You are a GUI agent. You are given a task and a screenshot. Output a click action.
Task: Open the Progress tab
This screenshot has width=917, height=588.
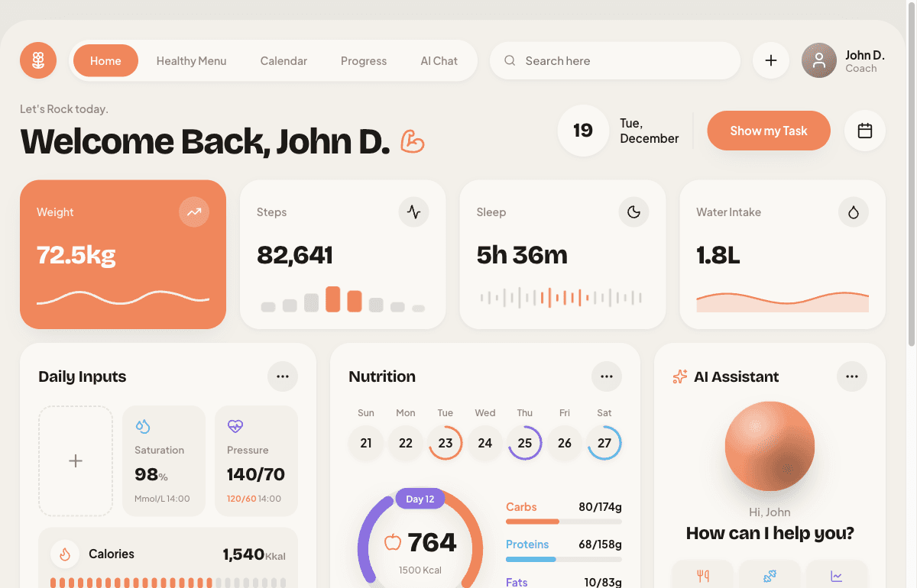pyautogui.click(x=364, y=61)
